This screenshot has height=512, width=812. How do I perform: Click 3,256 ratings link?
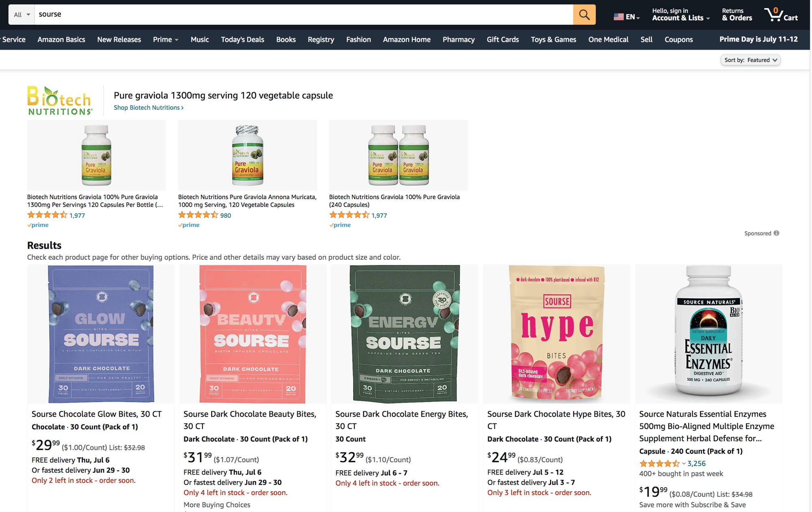click(x=696, y=464)
